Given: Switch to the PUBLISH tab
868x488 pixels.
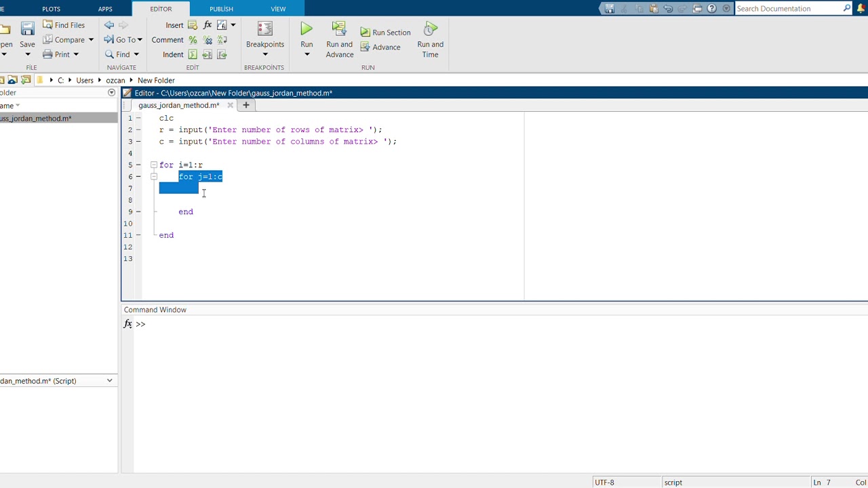Looking at the screenshot, I should point(221,9).
